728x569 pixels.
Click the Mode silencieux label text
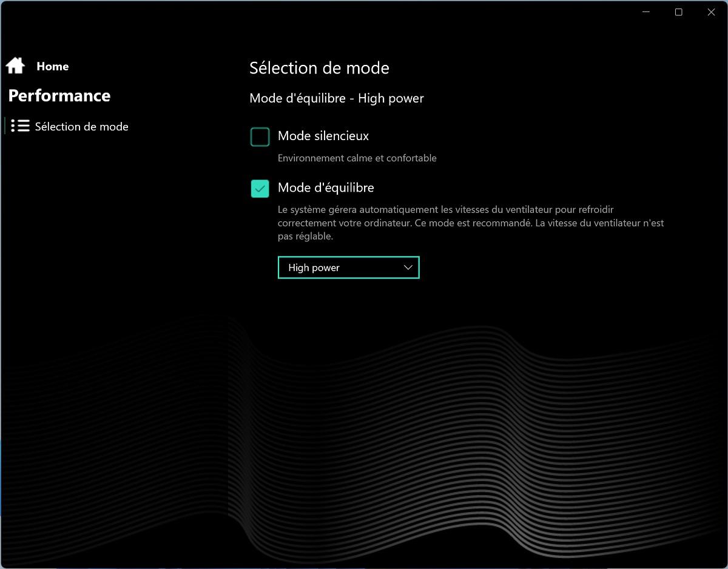[x=323, y=136]
